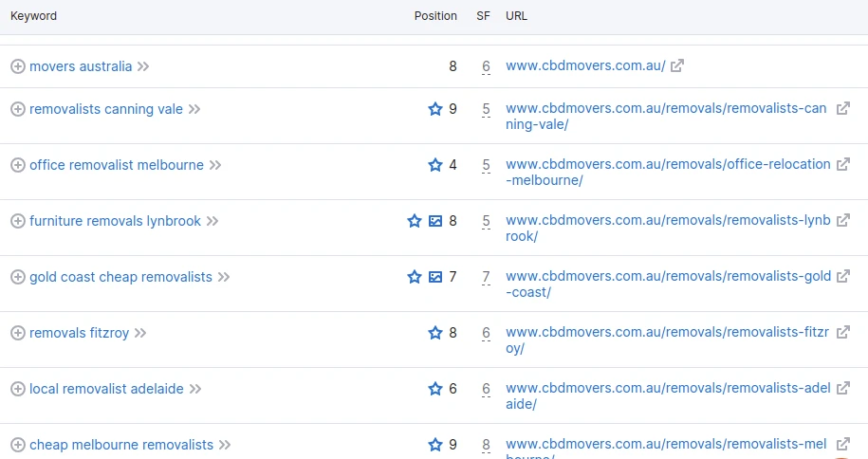
Task: Expand plus icon for removals fitzroy
Action: 18,333
